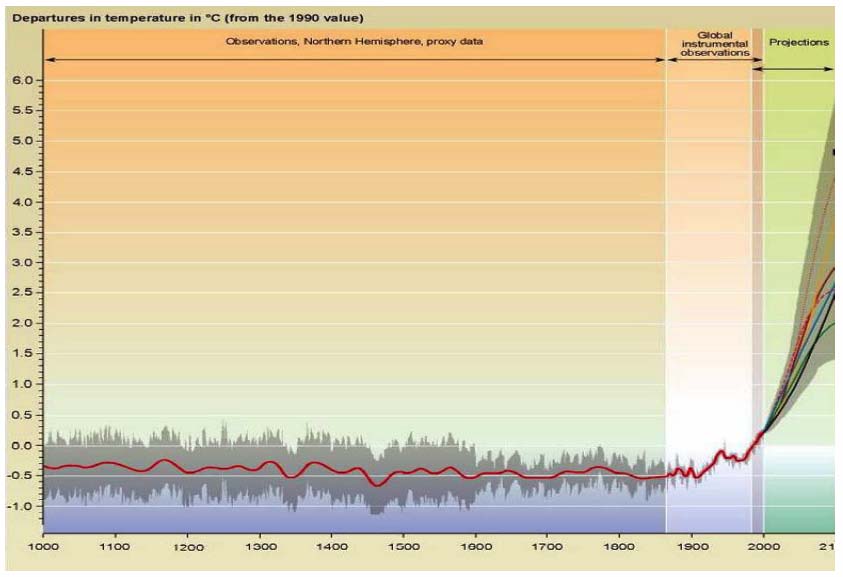Click the y-axis value 2.5
The height and width of the screenshot is (577, 843).
pos(23,293)
